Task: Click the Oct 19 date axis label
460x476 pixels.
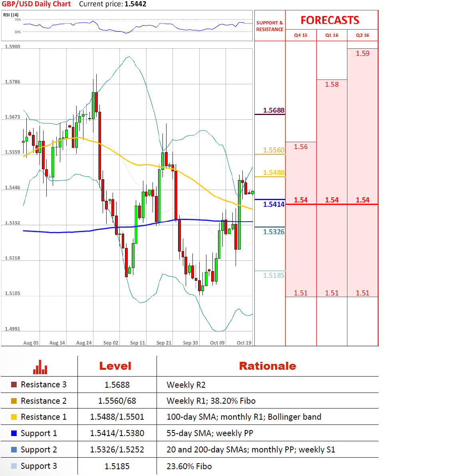Action: [244, 343]
